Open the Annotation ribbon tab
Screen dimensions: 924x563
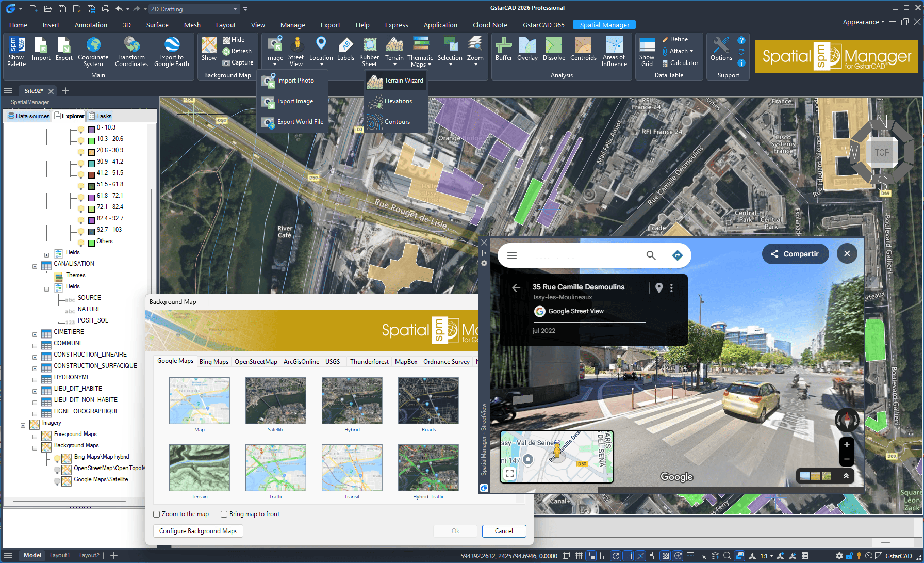pyautogui.click(x=91, y=25)
